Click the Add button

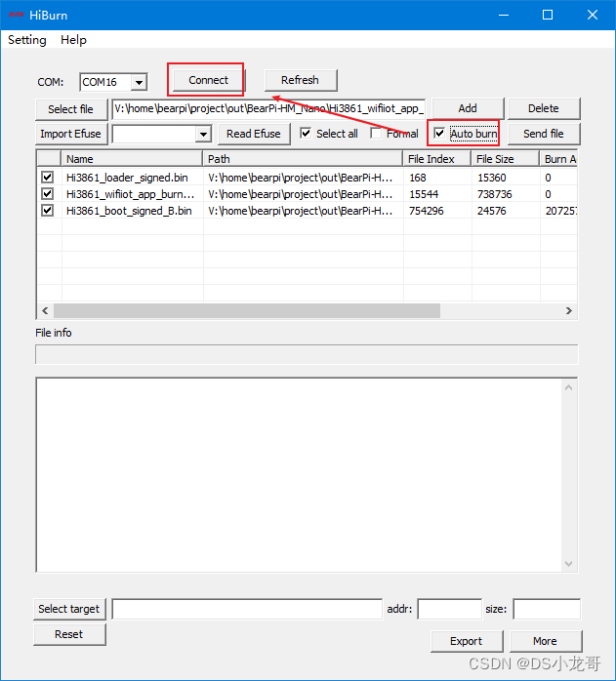(468, 108)
